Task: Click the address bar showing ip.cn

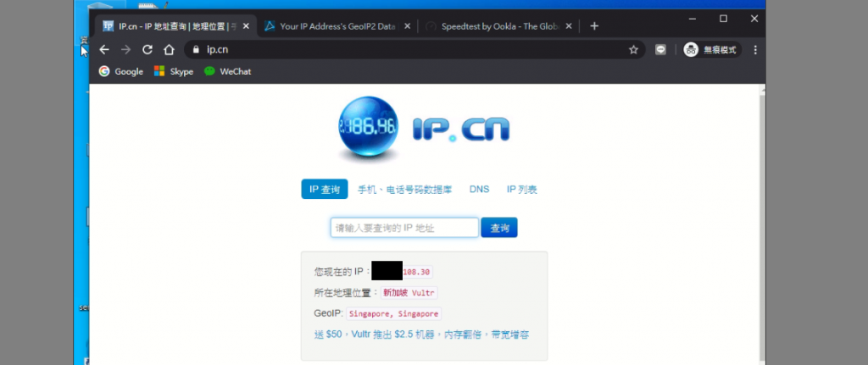Action: tap(415, 50)
